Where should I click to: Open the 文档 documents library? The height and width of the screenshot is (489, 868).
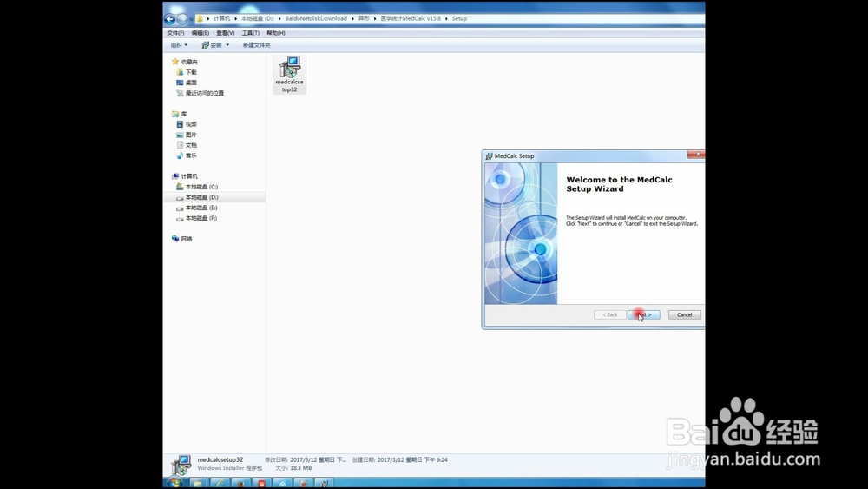tap(187, 145)
